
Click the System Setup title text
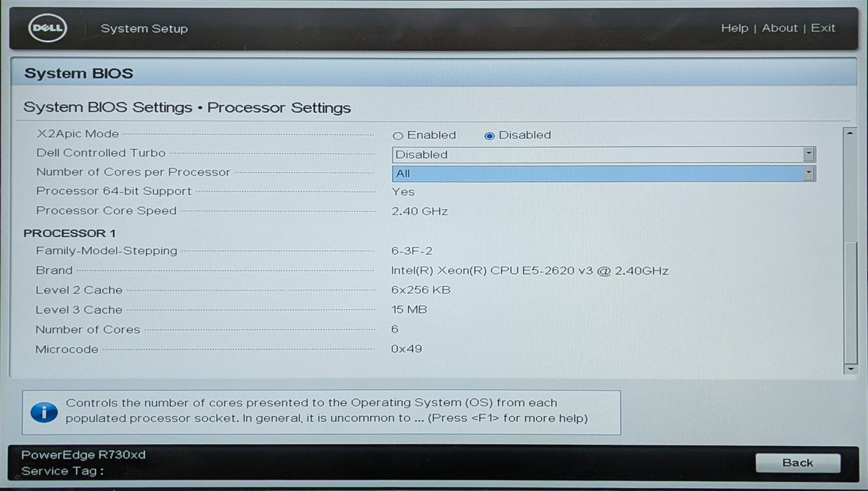[144, 29]
